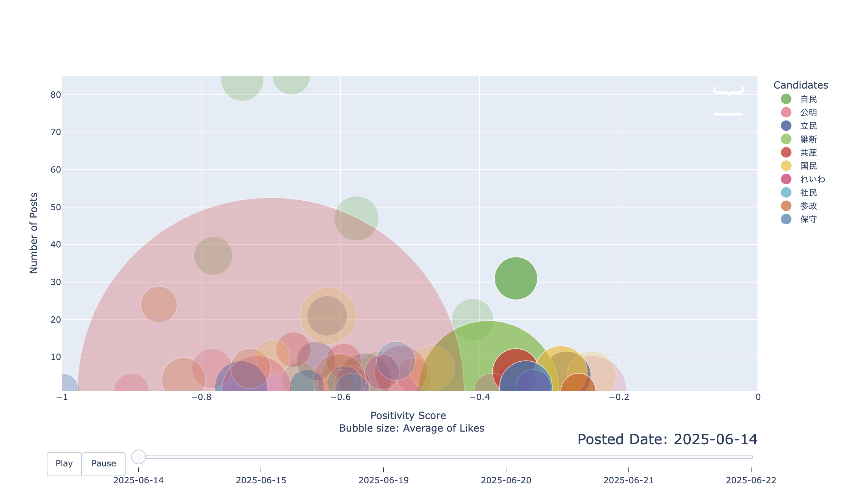Jump slider to 2025-06-22
The image size is (844, 504).
[x=751, y=480]
